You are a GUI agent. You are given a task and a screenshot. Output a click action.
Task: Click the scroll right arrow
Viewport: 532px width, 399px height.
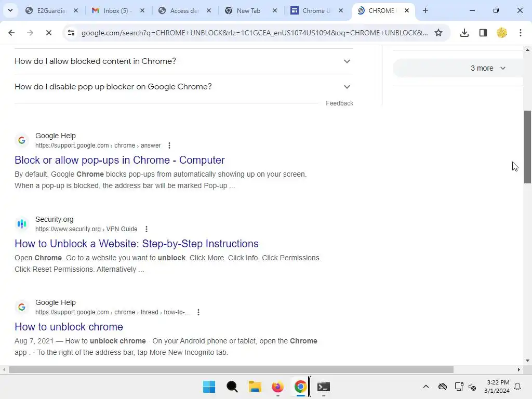point(519,369)
